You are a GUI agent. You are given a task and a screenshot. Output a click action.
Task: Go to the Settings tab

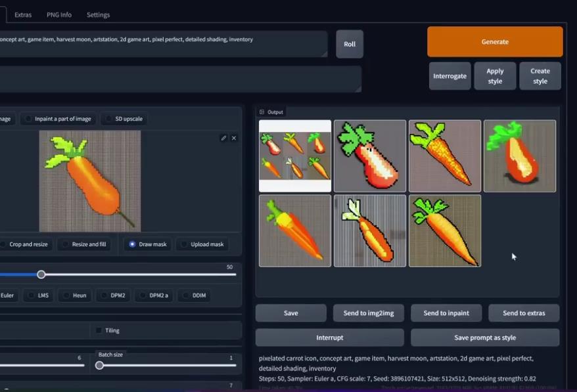(x=98, y=14)
